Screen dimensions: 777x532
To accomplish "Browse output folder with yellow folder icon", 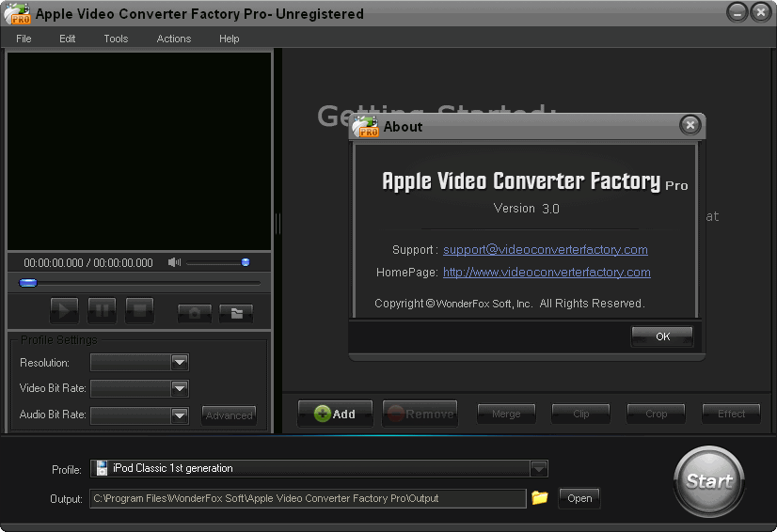I will (540, 497).
